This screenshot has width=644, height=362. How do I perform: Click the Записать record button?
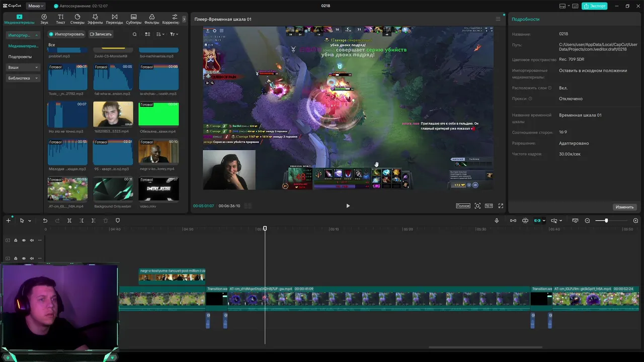101,34
